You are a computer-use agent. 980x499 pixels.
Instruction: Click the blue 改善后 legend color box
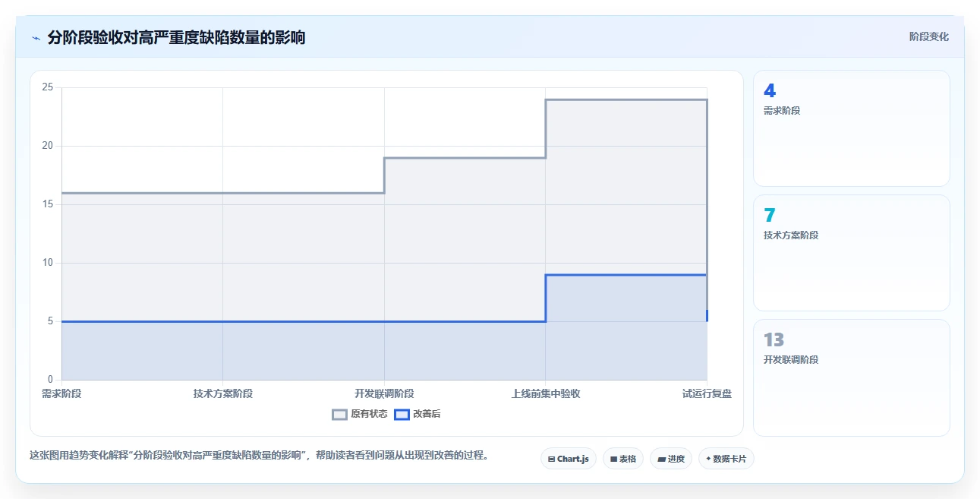click(x=403, y=414)
